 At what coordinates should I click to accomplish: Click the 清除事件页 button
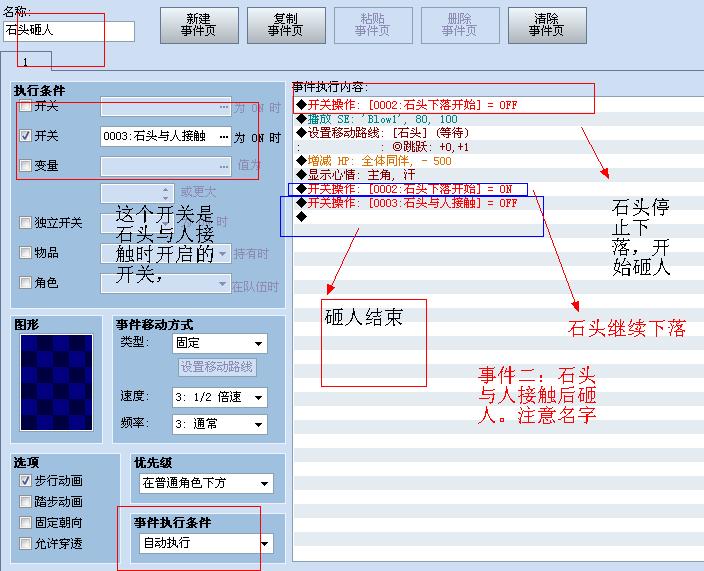pyautogui.click(x=547, y=26)
